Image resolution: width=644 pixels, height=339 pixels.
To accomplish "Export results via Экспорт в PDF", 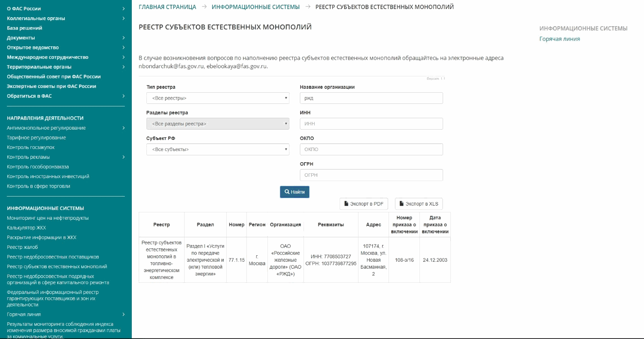I will pos(364,204).
